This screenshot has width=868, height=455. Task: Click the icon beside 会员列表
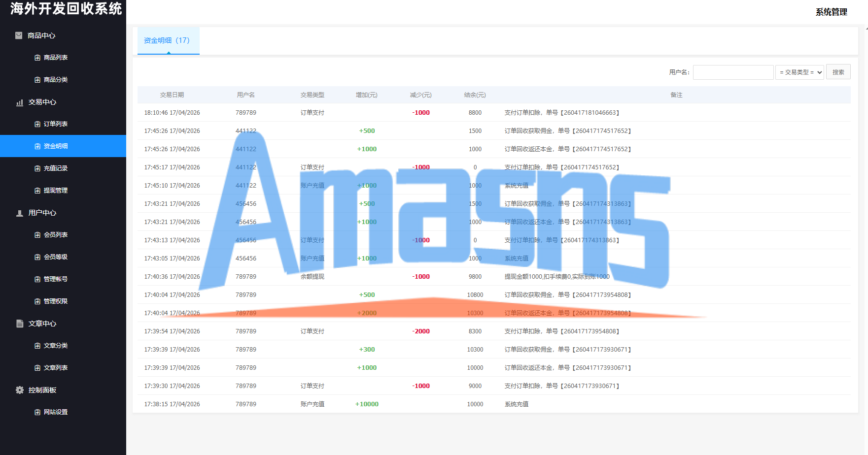click(x=37, y=235)
